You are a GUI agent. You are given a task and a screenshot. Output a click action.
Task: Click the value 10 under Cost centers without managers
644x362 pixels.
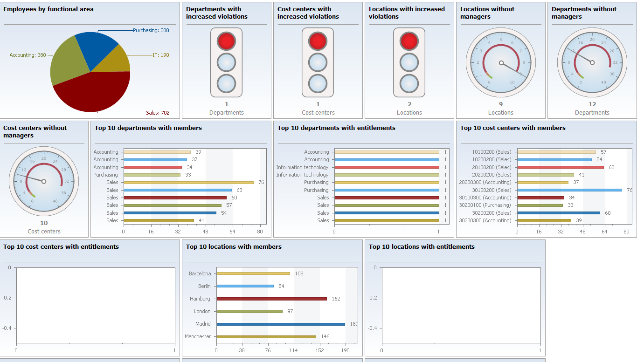44,223
